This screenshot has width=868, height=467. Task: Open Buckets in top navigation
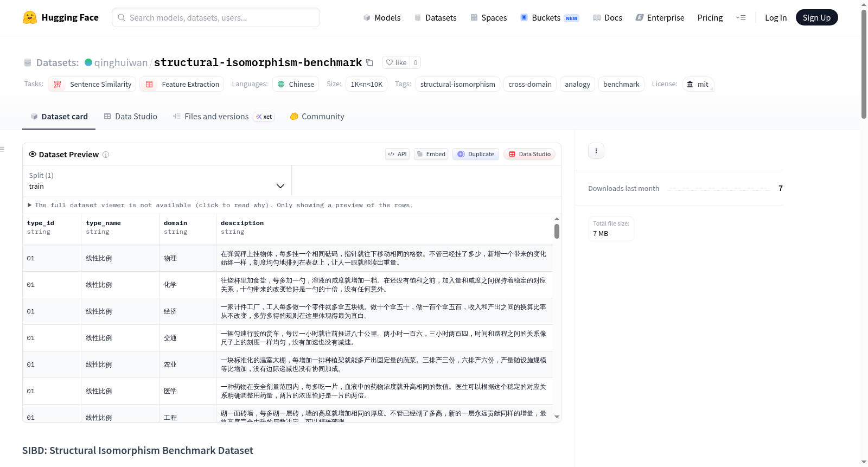coord(550,18)
